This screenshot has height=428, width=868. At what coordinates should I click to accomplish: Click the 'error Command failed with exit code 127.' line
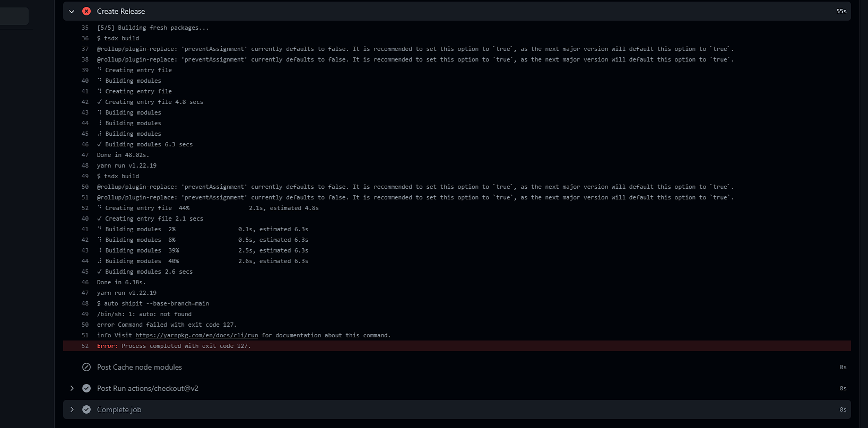167,325
